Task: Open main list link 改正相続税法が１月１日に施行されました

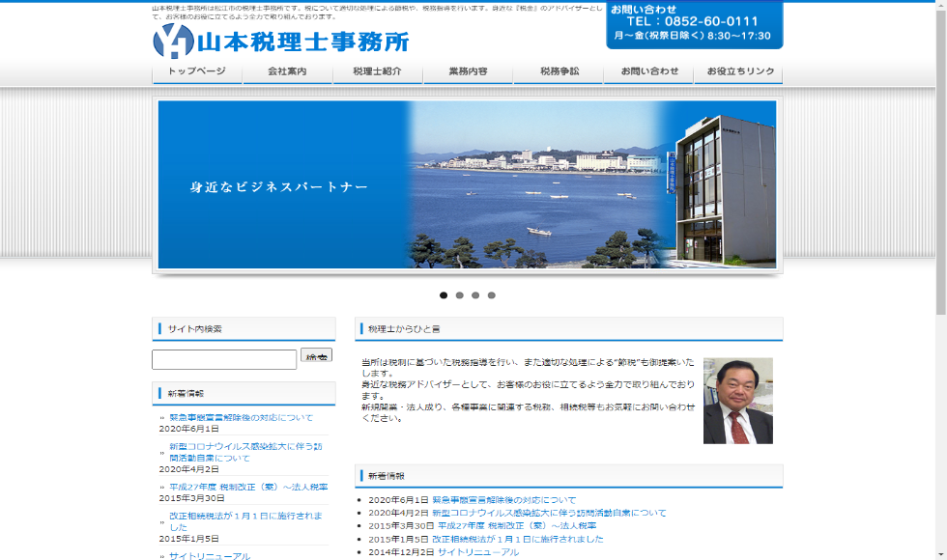Action: [x=517, y=539]
